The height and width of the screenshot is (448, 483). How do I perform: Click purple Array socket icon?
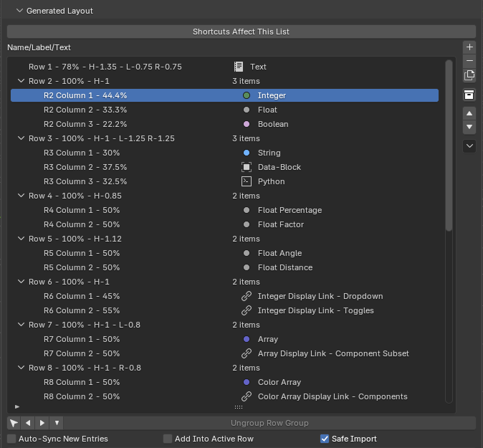coord(247,339)
